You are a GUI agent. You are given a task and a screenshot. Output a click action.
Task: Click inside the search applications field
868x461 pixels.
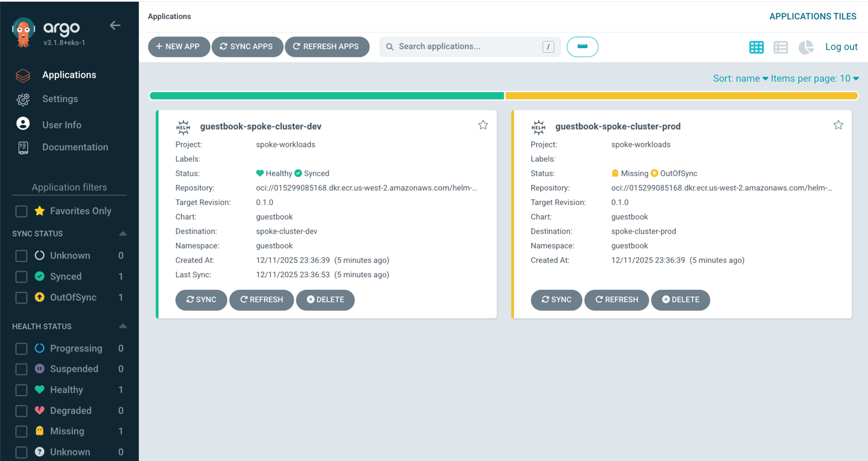pos(467,46)
